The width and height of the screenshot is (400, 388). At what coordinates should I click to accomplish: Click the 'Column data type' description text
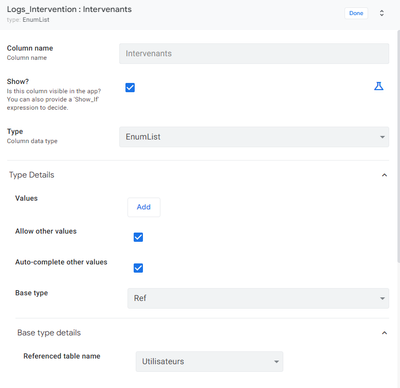(x=32, y=141)
